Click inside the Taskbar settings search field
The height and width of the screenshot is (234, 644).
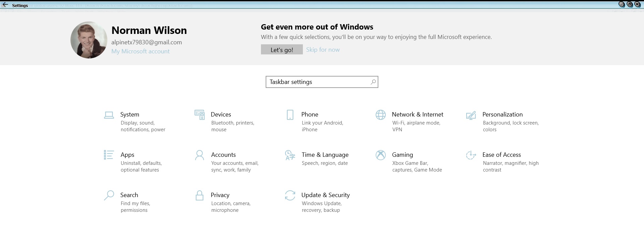click(x=317, y=82)
